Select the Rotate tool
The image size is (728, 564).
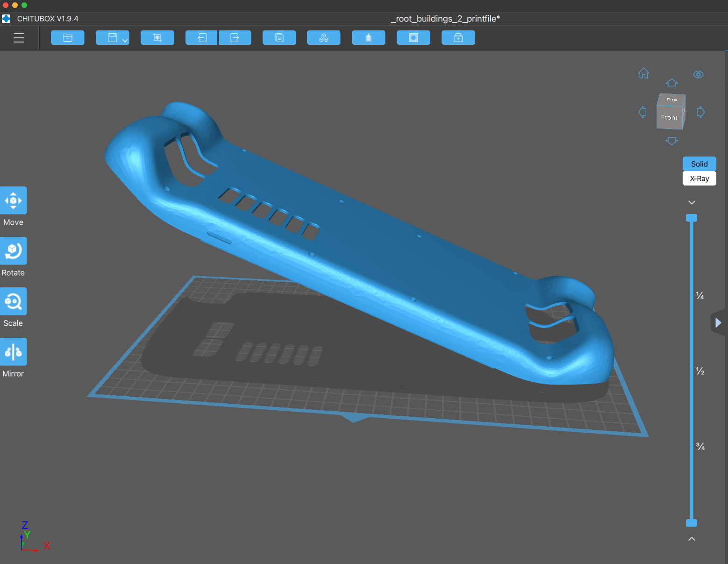pos(14,251)
